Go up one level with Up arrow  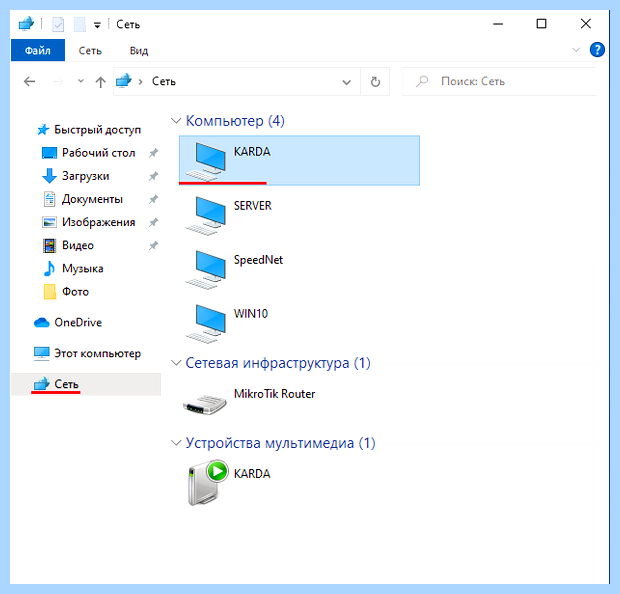point(100,82)
